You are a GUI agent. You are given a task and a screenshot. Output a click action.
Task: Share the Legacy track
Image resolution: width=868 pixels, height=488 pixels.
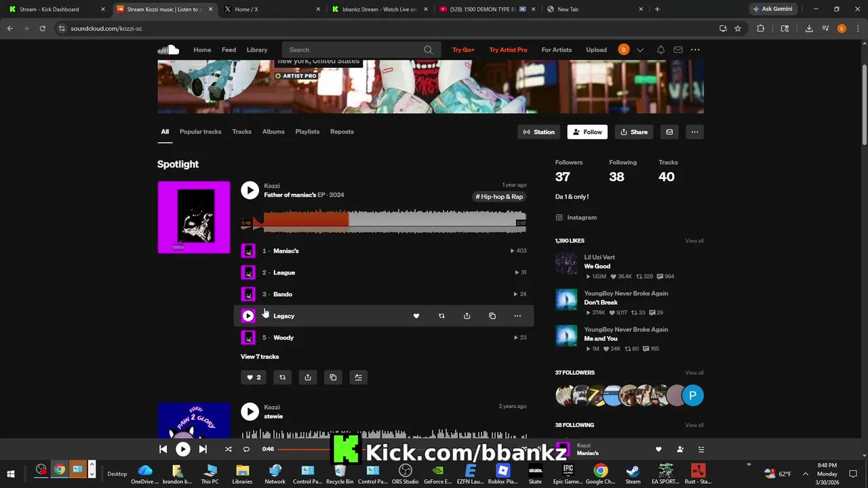click(467, 316)
